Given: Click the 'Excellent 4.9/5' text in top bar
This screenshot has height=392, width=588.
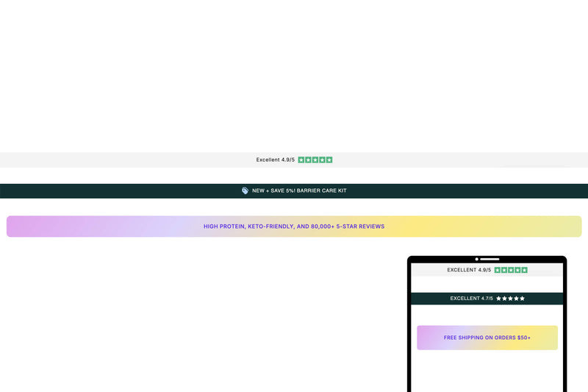Looking at the screenshot, I should 275,160.
